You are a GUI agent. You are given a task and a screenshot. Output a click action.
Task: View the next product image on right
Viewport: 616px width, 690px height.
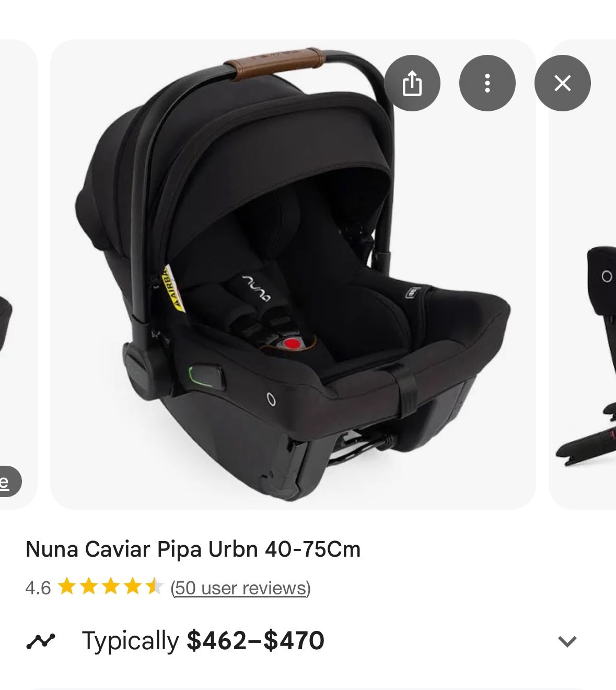click(x=583, y=274)
